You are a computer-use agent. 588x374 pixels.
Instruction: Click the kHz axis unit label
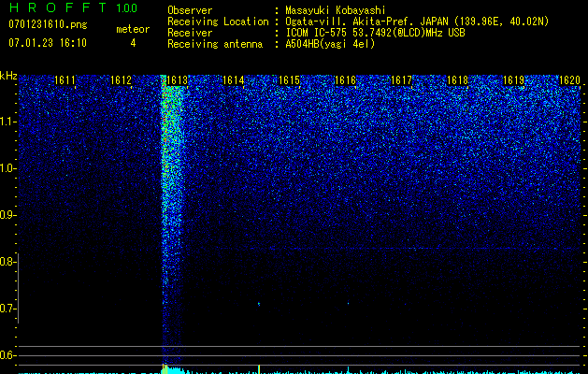(x=8, y=76)
